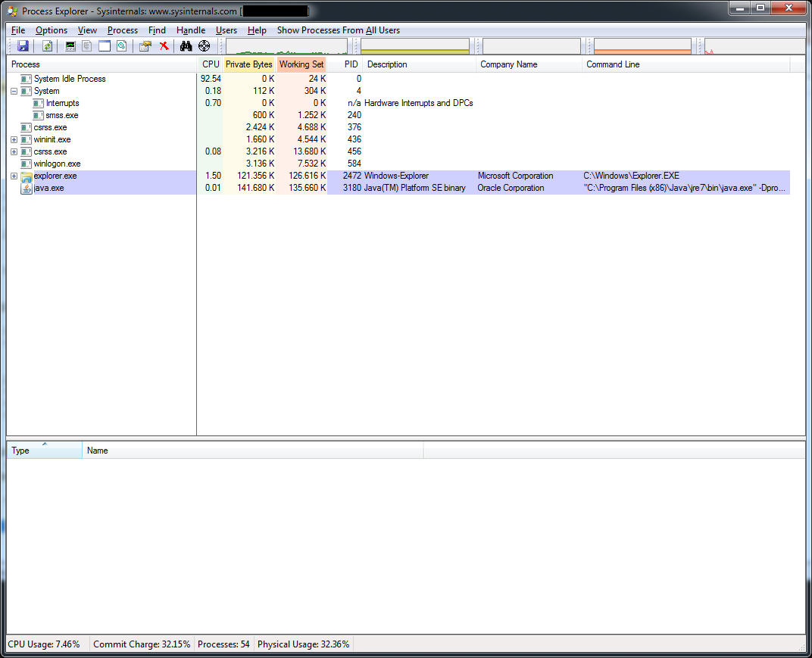
Task: Click the Show Process Tree icon
Action: click(x=87, y=46)
